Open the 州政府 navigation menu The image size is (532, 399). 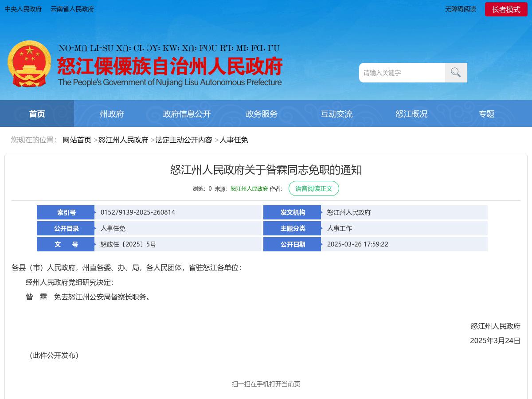click(112, 113)
